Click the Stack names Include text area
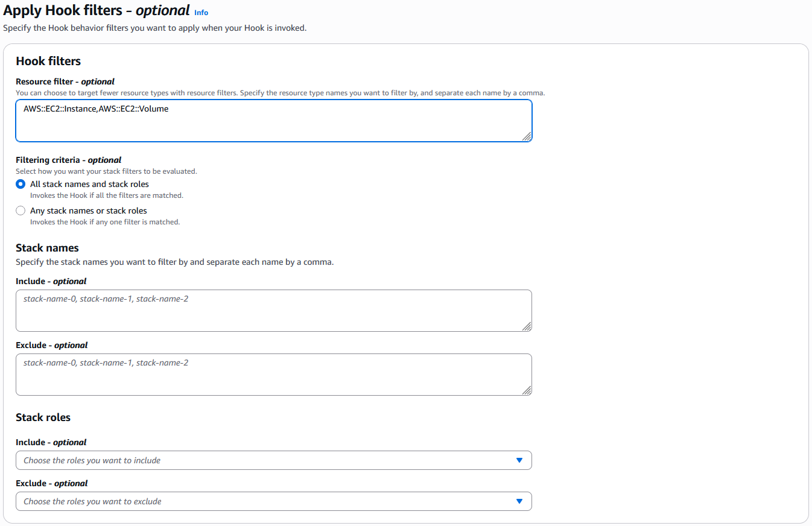Screen dimensions: 812x526 click(x=273, y=311)
